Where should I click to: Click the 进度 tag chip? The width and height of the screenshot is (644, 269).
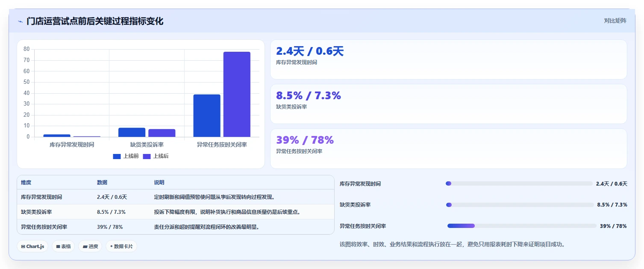(90, 246)
